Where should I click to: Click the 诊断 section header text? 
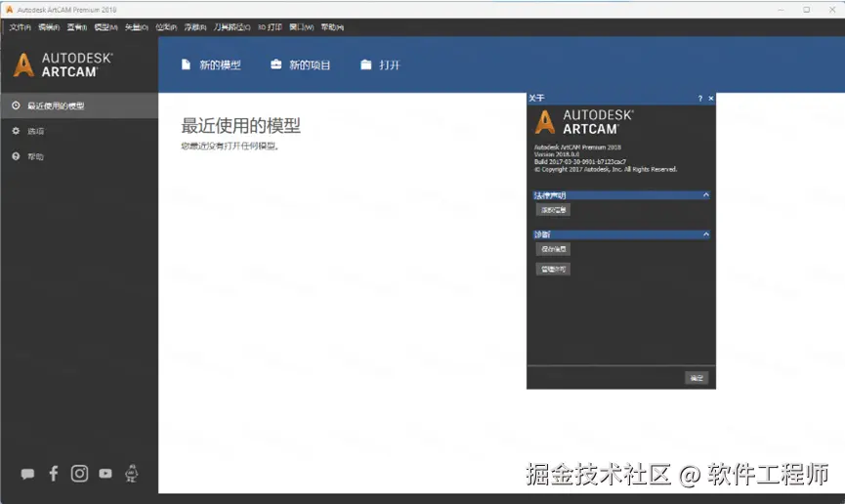[542, 234]
